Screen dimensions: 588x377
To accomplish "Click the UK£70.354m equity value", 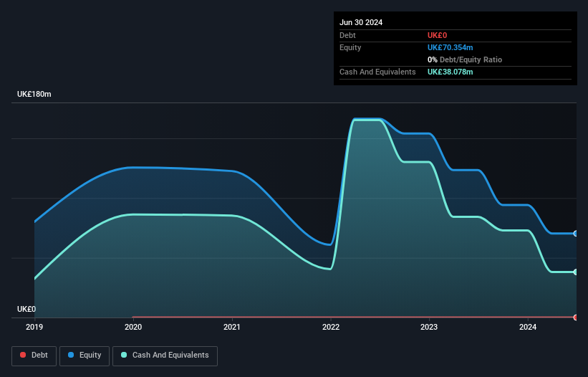I will click(450, 47).
